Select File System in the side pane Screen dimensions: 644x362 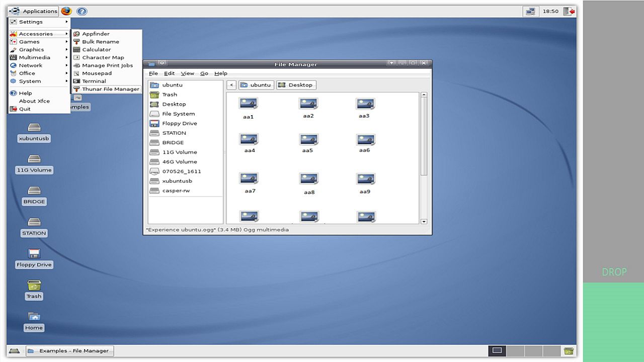coord(178,114)
